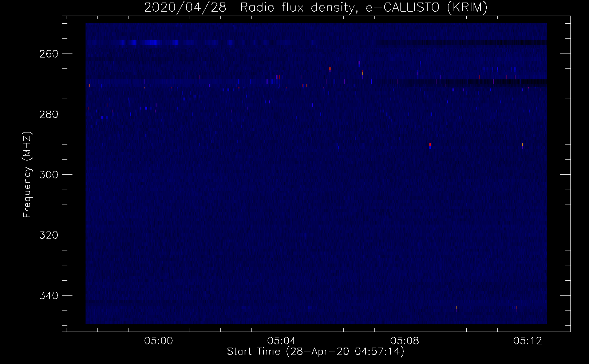Click the 340 frequency tick label
This screenshot has width=589, height=364.
[48, 296]
